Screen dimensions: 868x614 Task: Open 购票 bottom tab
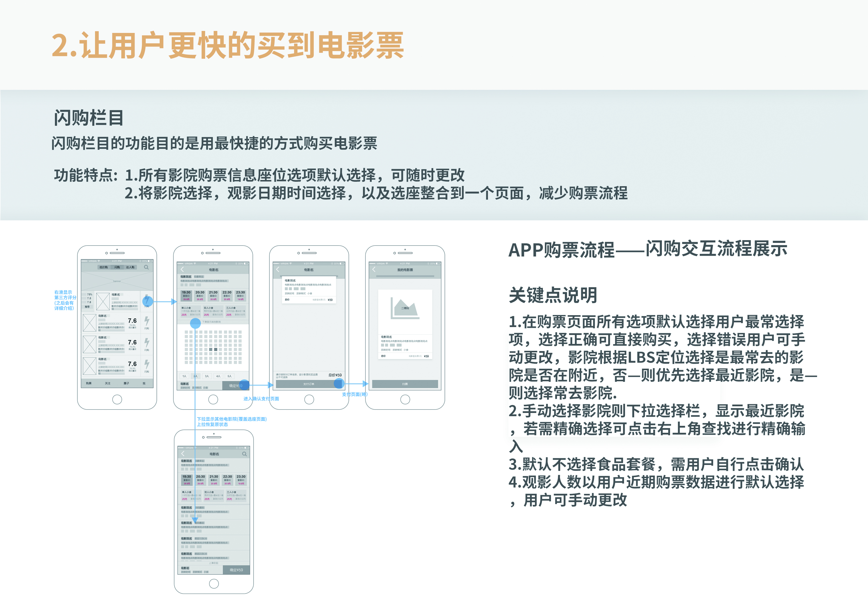(x=89, y=383)
